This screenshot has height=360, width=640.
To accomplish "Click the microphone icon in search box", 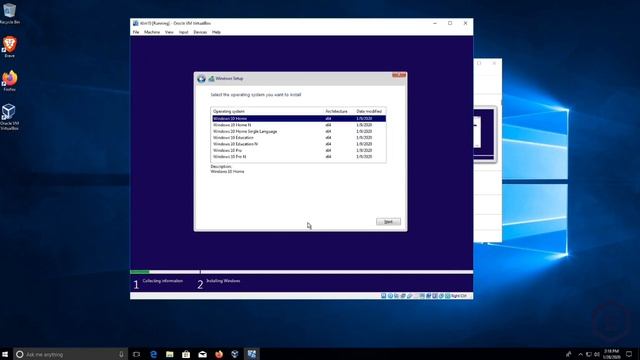I will click(121, 354).
